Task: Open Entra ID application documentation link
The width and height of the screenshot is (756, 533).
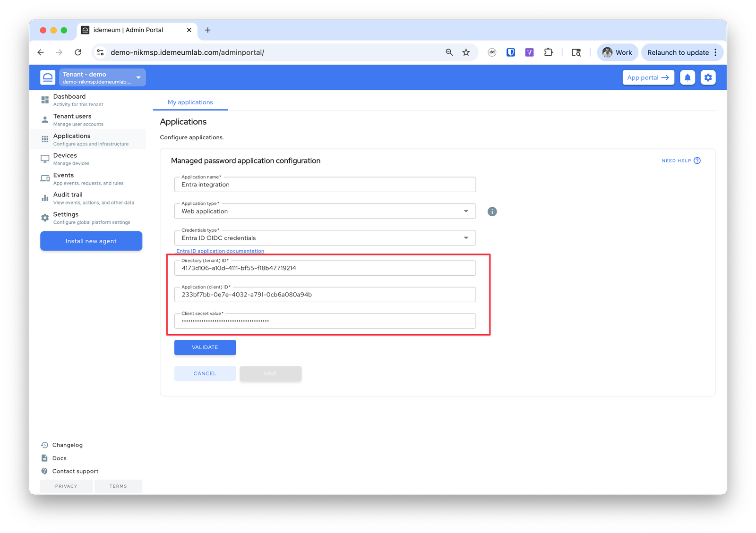Action: 220,251
